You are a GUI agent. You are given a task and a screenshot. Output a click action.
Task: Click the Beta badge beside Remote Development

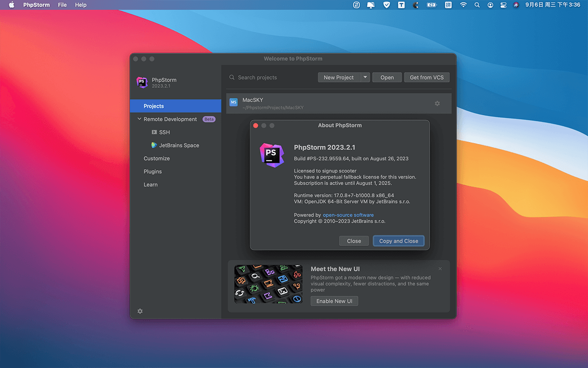pos(209,119)
